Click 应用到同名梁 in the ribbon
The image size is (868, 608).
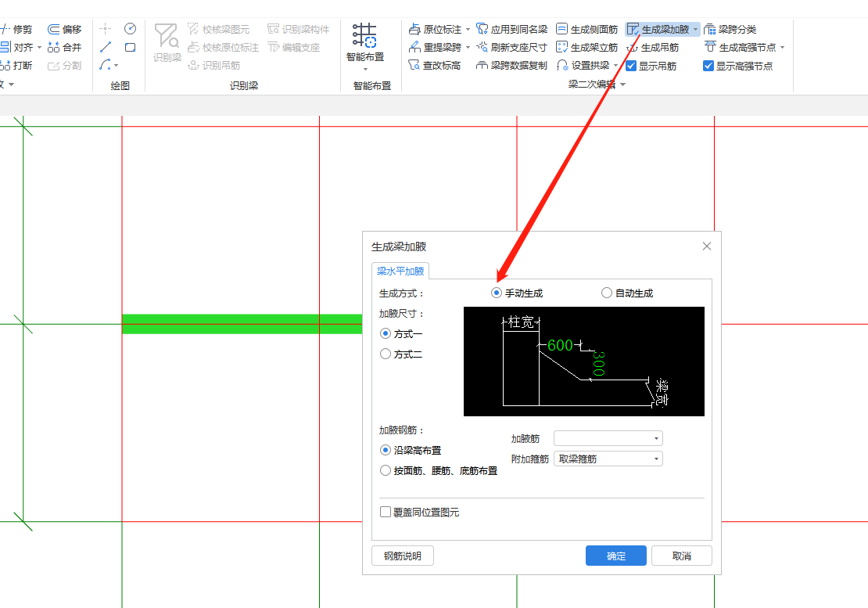click(x=512, y=29)
